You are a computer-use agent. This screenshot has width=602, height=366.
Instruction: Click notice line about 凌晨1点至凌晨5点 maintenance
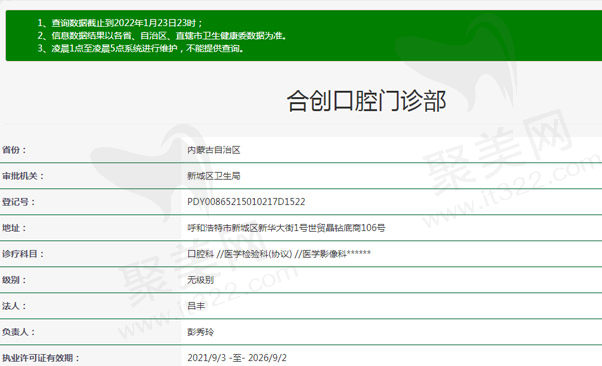(x=141, y=48)
